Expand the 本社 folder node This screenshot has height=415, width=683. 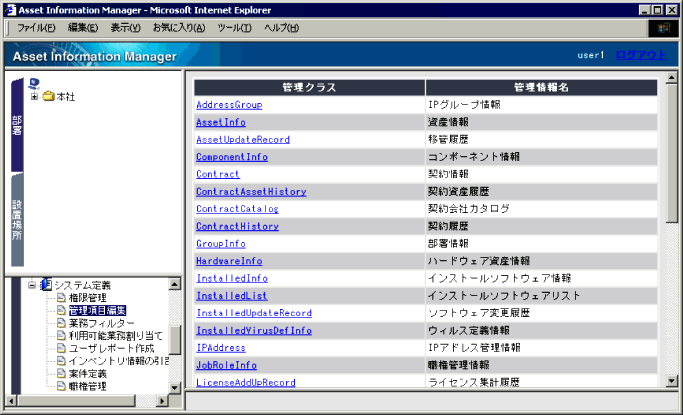pos(34,96)
